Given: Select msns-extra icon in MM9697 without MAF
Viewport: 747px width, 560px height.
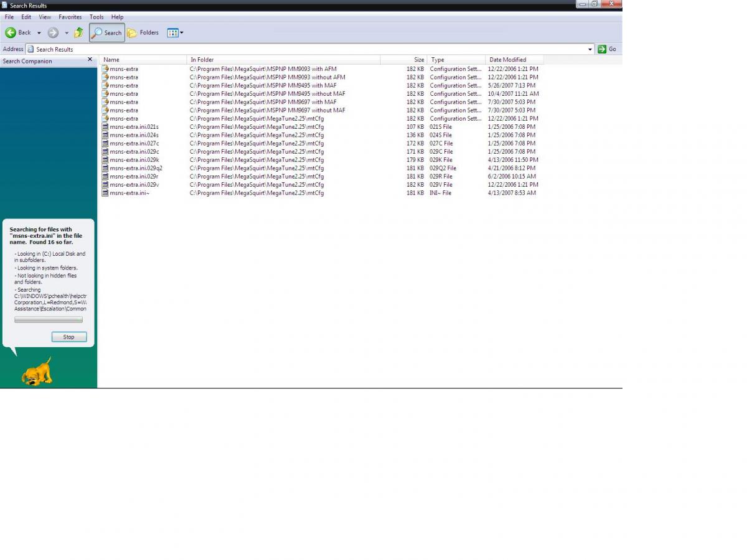Looking at the screenshot, I should (x=105, y=110).
